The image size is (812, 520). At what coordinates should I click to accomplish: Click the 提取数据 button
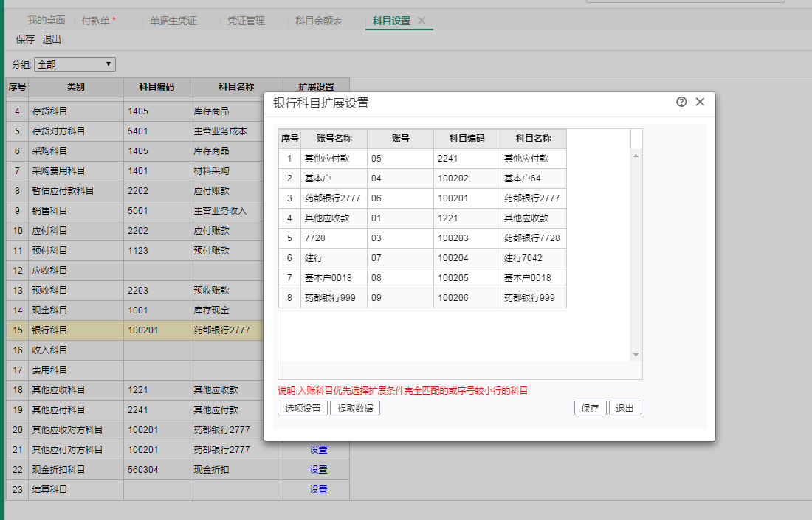click(355, 408)
